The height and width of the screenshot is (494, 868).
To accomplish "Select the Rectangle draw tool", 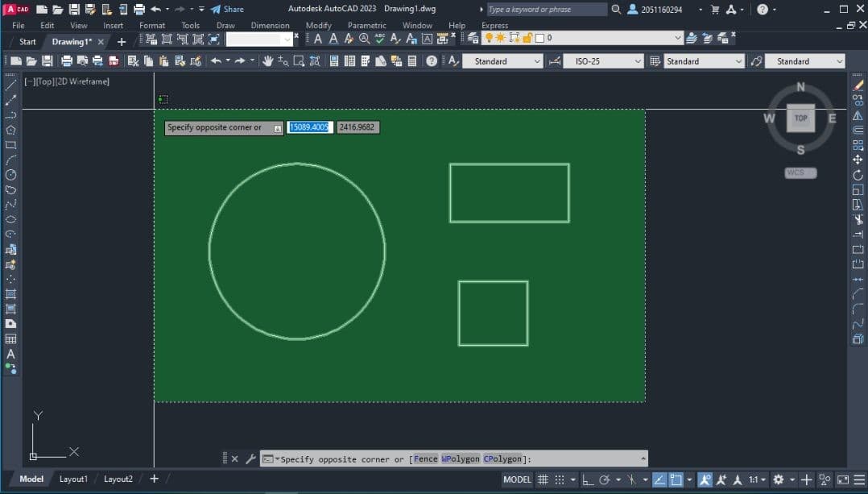I will 10,145.
